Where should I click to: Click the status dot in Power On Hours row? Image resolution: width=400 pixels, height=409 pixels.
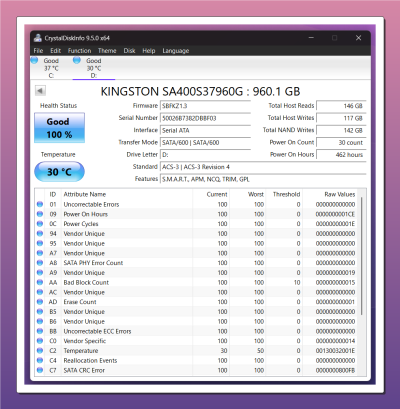pyautogui.click(x=40, y=214)
